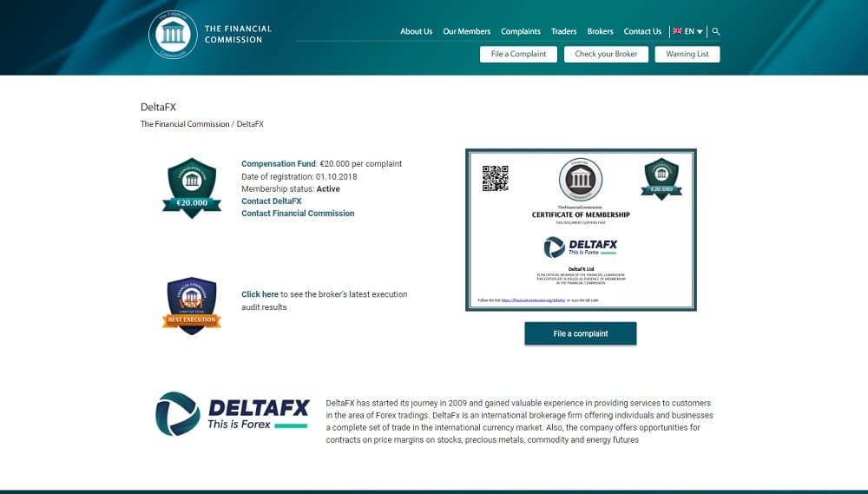The width and height of the screenshot is (868, 494).
Task: Click the Financial Commission logo emblem
Action: click(x=173, y=35)
